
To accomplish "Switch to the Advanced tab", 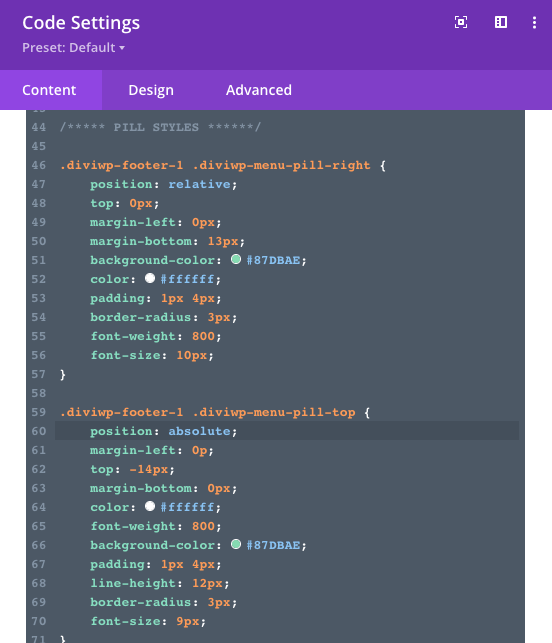I will [x=259, y=90].
